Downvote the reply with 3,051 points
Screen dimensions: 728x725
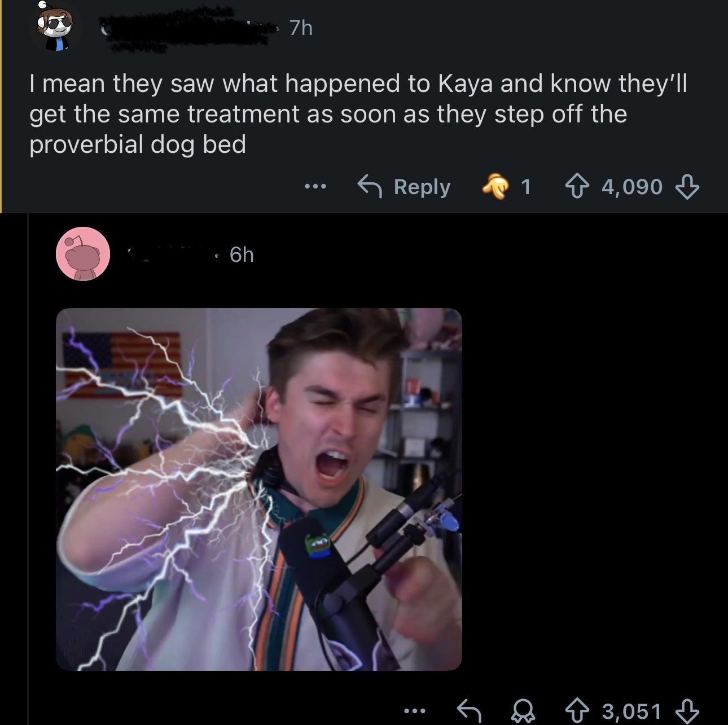(x=687, y=711)
